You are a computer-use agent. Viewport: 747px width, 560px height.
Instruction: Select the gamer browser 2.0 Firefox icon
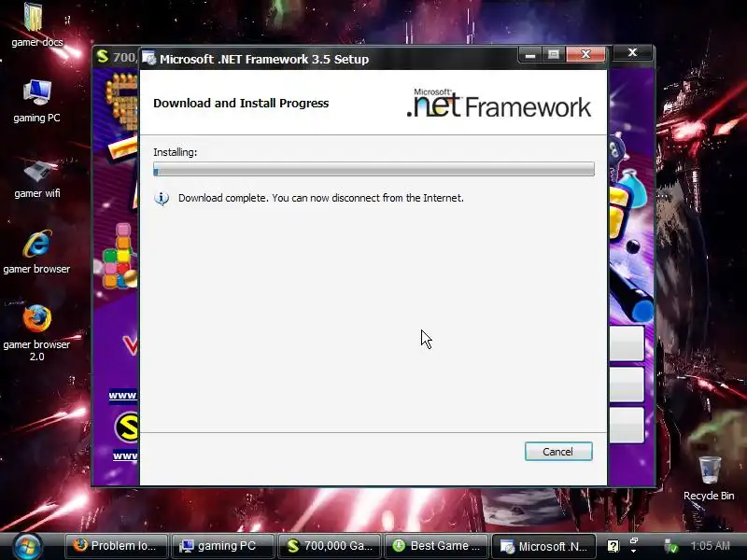(36, 333)
